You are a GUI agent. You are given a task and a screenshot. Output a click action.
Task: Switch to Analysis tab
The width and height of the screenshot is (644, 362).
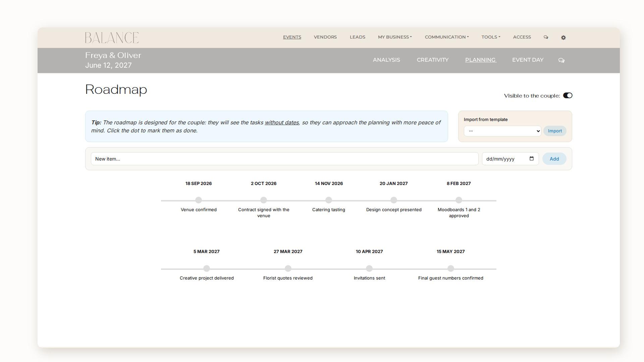coord(386,60)
